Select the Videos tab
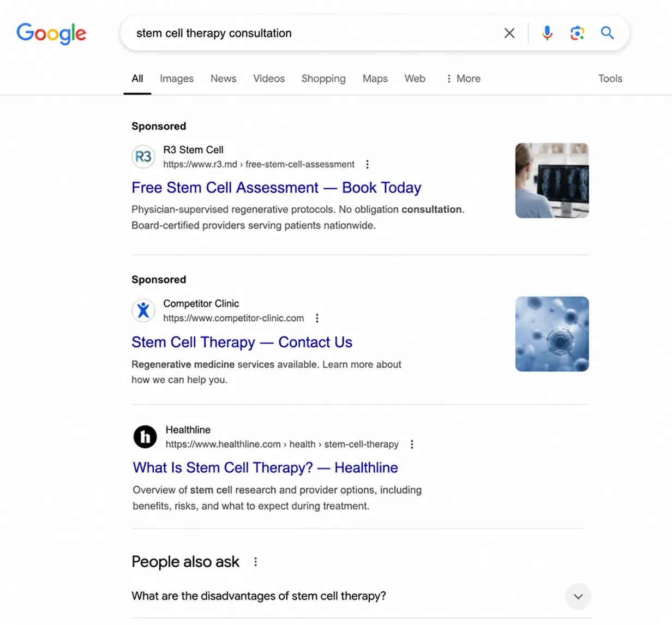The image size is (672, 625). click(x=269, y=79)
